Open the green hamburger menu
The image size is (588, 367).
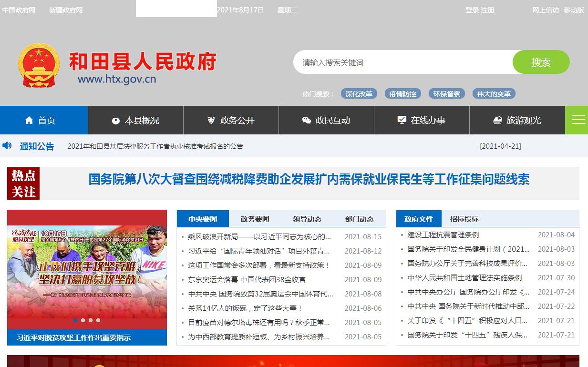(x=578, y=120)
